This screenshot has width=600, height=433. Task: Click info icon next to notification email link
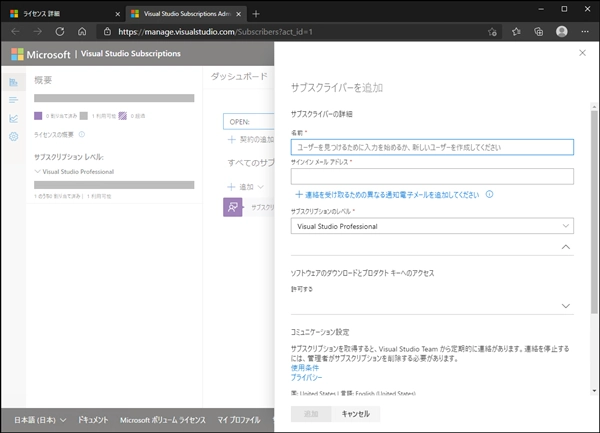pos(489,194)
